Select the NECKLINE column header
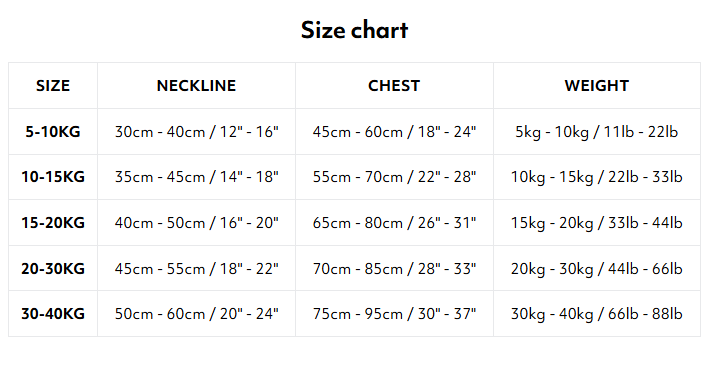Image resolution: width=707 pixels, height=375 pixels. (x=196, y=86)
